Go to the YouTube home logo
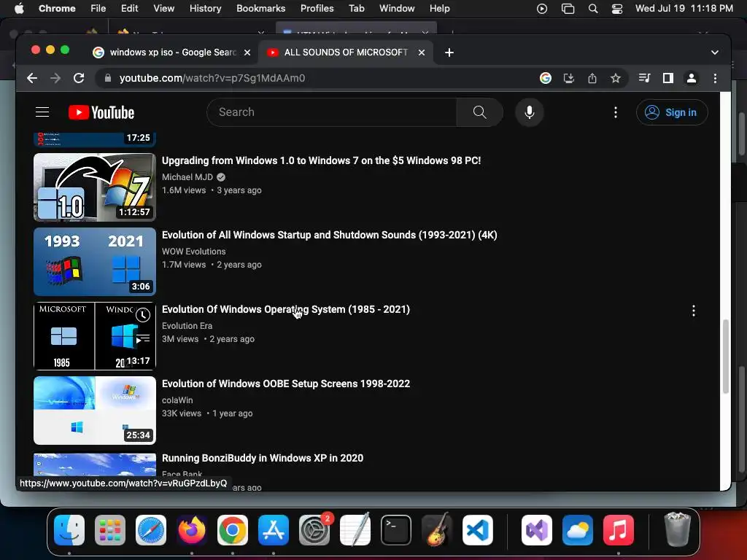Viewport: 747px width, 560px height. tap(101, 112)
